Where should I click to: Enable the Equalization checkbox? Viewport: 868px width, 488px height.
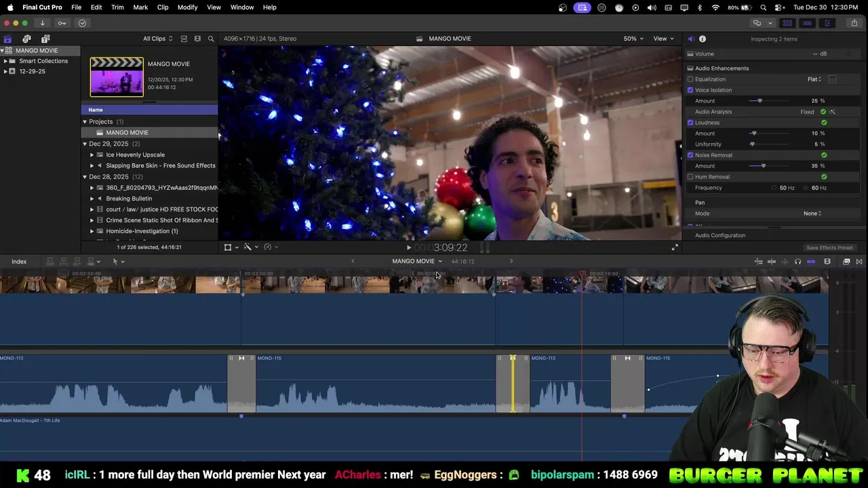690,79
